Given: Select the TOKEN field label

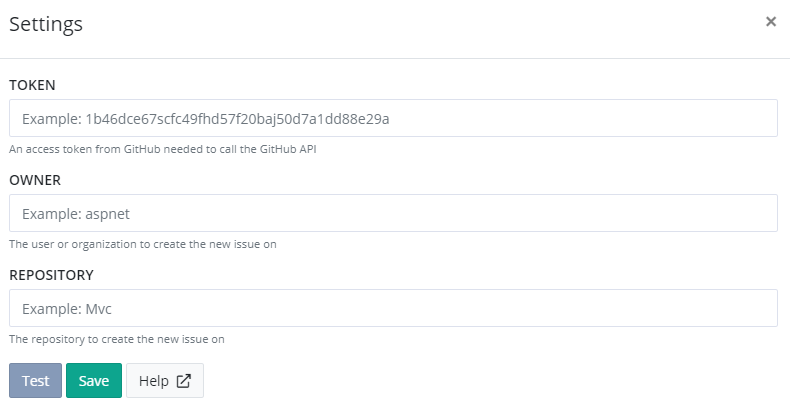Looking at the screenshot, I should pos(32,85).
